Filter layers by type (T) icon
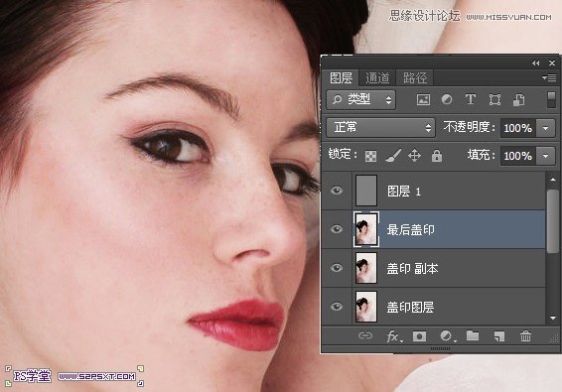The image size is (562, 392). click(x=471, y=99)
